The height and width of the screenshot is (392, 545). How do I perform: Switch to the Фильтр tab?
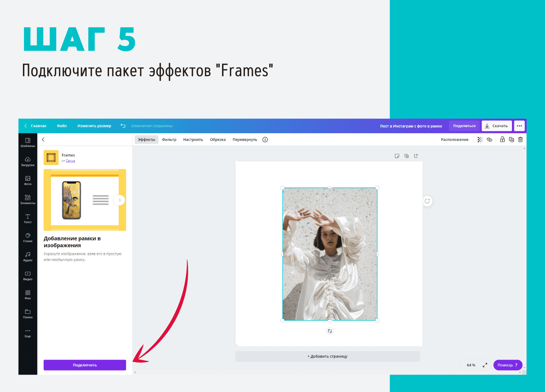[169, 140]
